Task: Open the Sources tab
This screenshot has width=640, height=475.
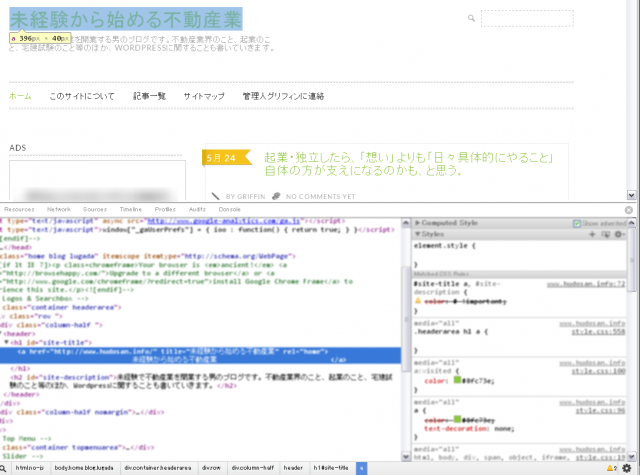Action: (95, 209)
